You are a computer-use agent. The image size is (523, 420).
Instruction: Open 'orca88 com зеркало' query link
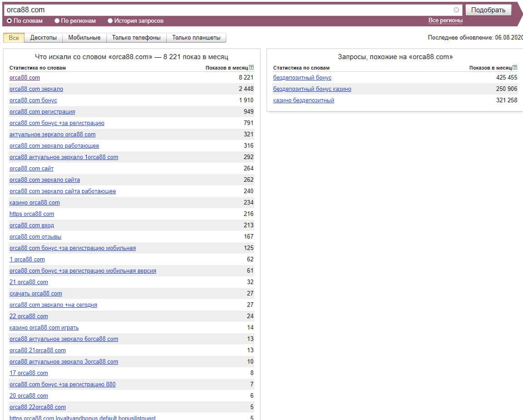point(36,89)
